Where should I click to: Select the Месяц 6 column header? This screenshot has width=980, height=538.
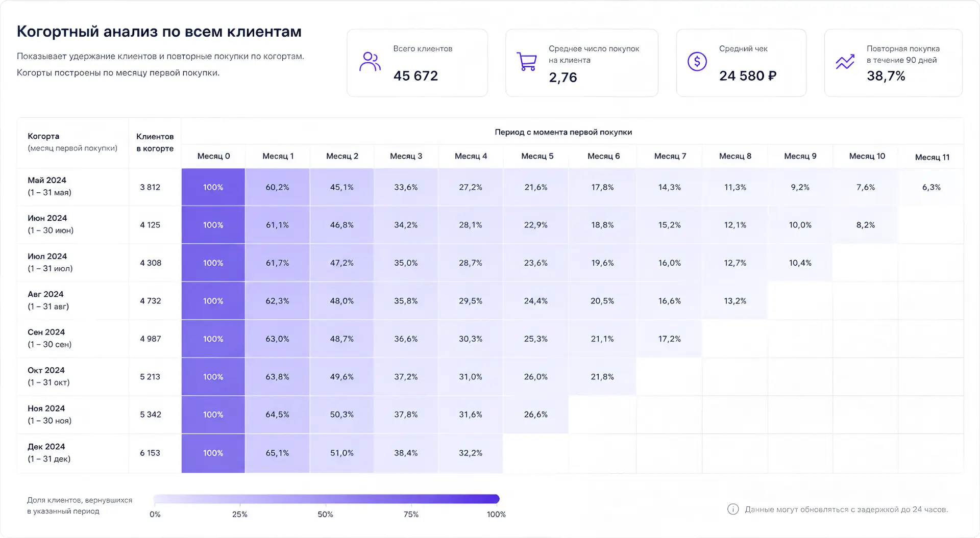(x=603, y=156)
